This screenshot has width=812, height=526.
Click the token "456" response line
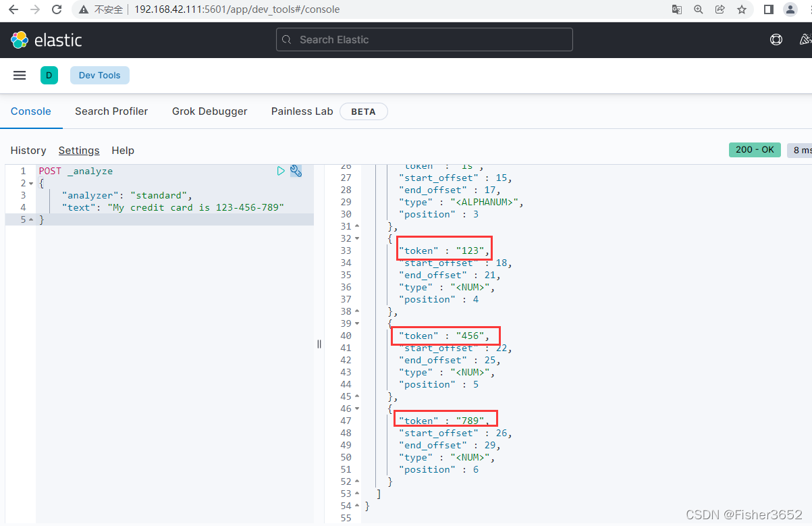443,336
